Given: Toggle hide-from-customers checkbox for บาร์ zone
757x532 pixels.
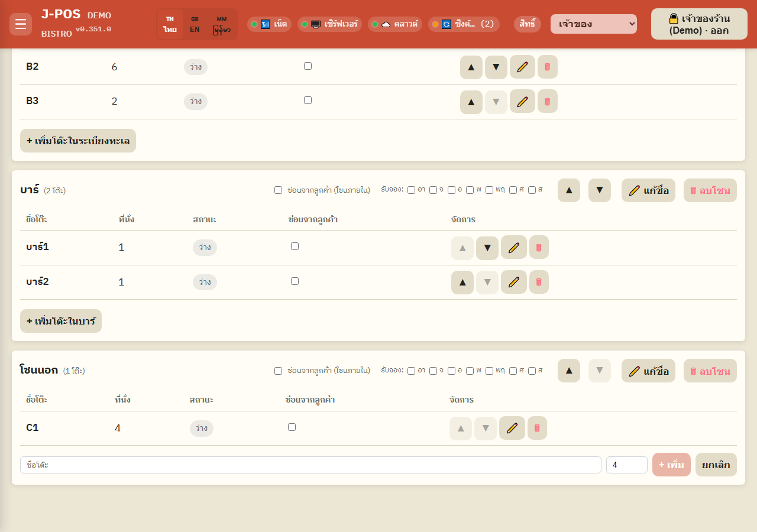Looking at the screenshot, I should (278, 190).
